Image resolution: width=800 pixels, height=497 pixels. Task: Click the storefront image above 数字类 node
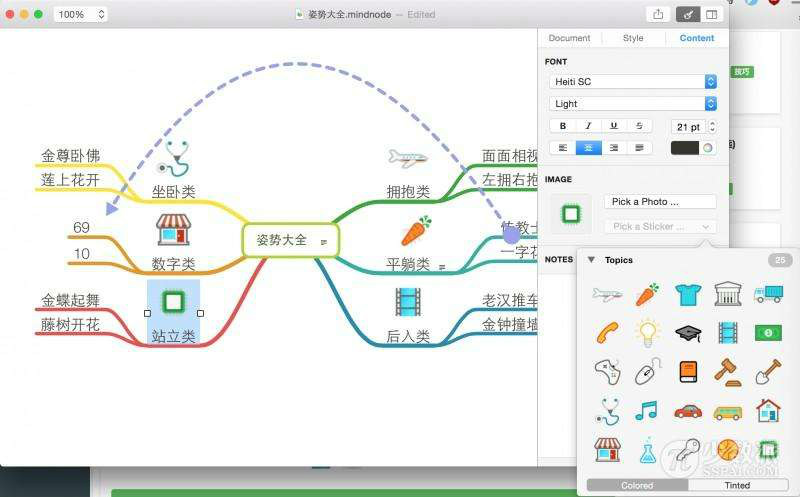173,229
